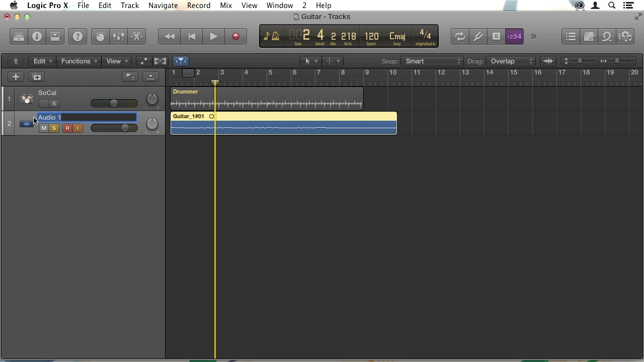
Task: Click the Duplicate Track button
Action: pyautogui.click(x=37, y=77)
